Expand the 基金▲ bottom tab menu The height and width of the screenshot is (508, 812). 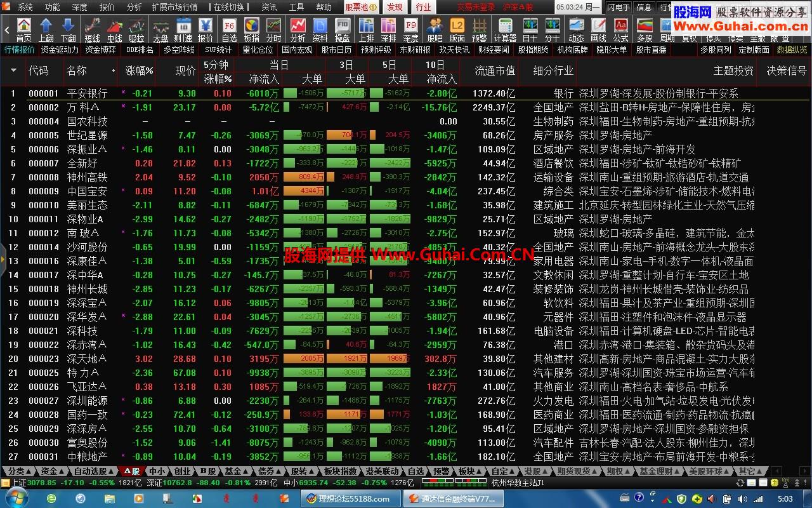click(x=236, y=471)
